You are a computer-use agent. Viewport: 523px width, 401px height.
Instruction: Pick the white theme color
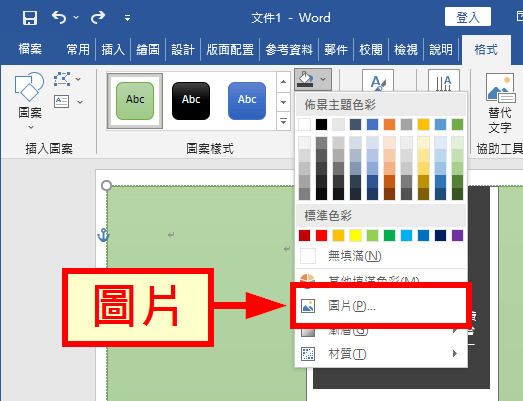click(304, 124)
